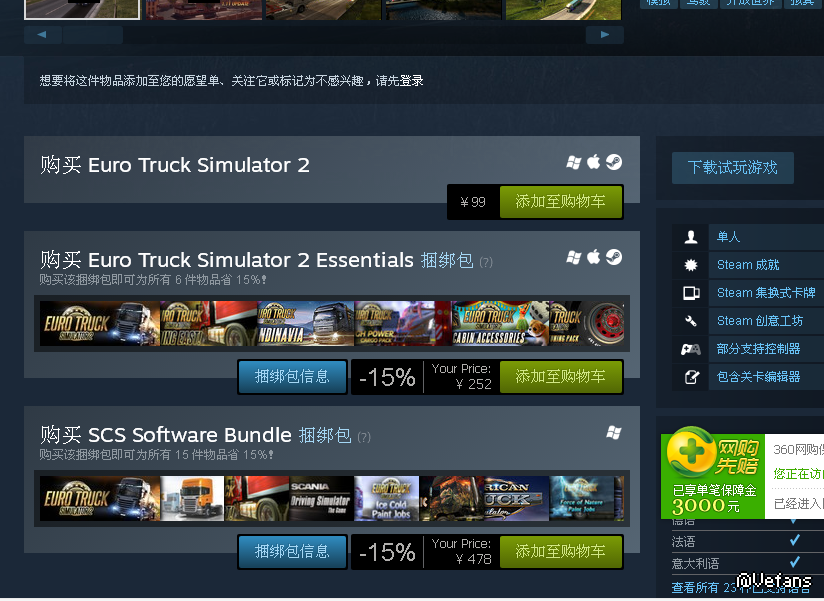Click the 下载试玩游戏 demo download button

(733, 168)
